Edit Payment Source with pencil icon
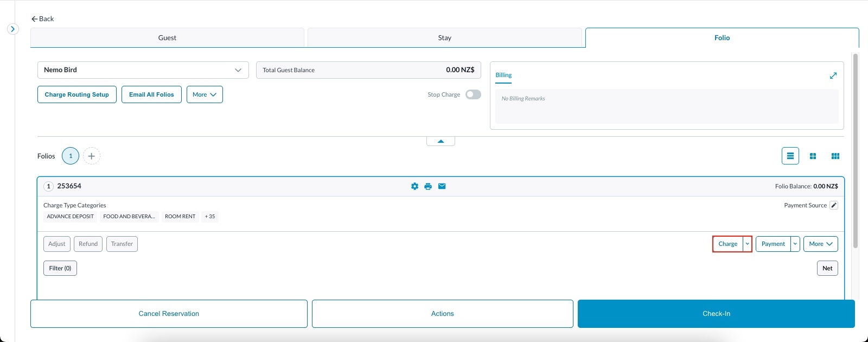868x342 pixels. tap(834, 205)
